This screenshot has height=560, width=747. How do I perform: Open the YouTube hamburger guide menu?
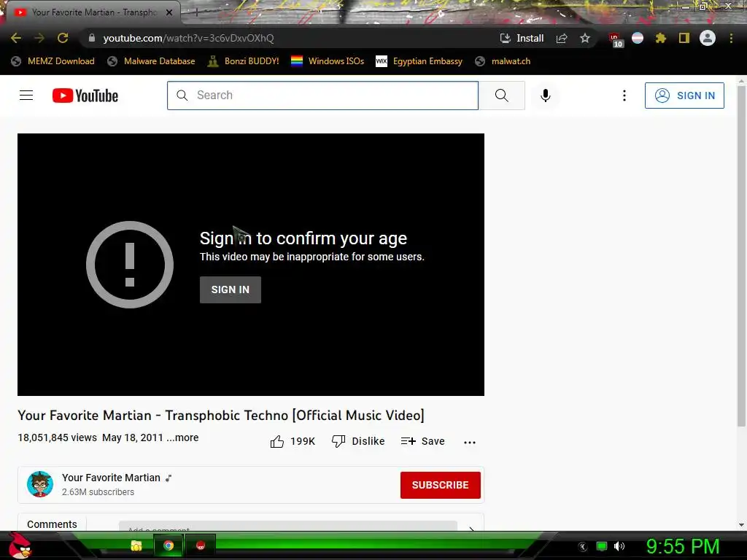(26, 96)
